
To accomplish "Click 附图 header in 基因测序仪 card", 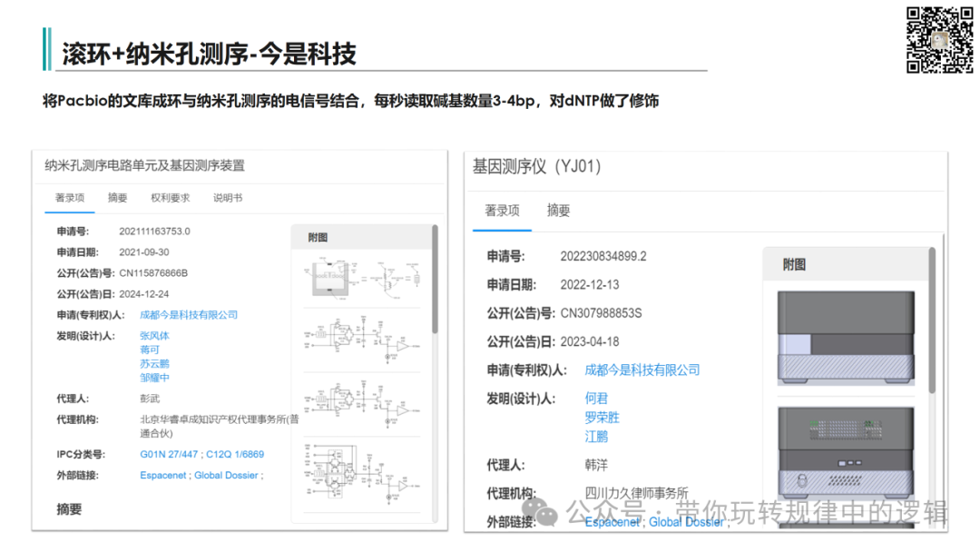I will [794, 264].
